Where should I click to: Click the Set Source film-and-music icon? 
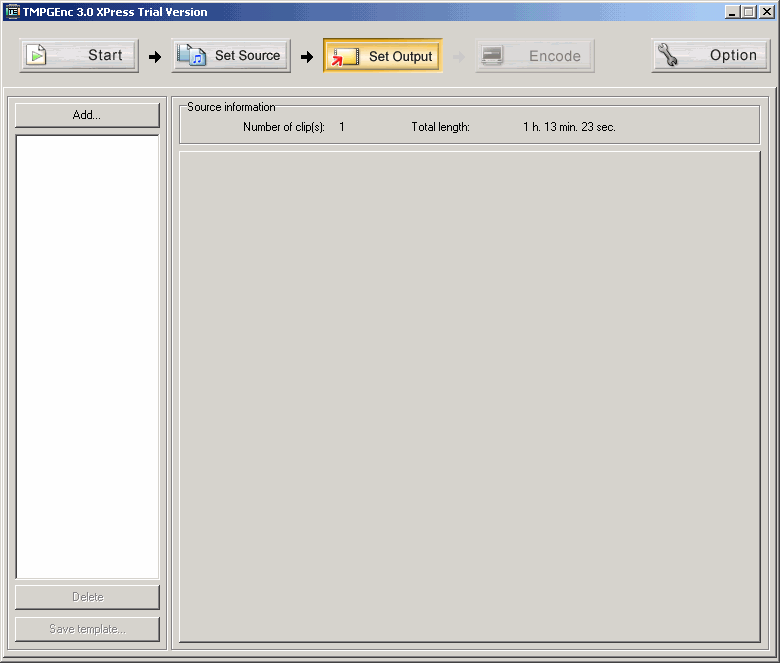pos(191,55)
